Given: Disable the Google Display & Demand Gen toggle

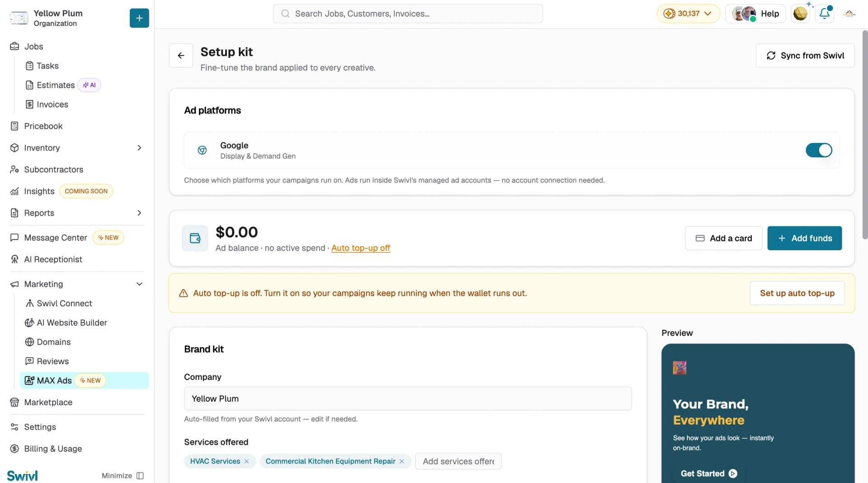Looking at the screenshot, I should 819,150.
